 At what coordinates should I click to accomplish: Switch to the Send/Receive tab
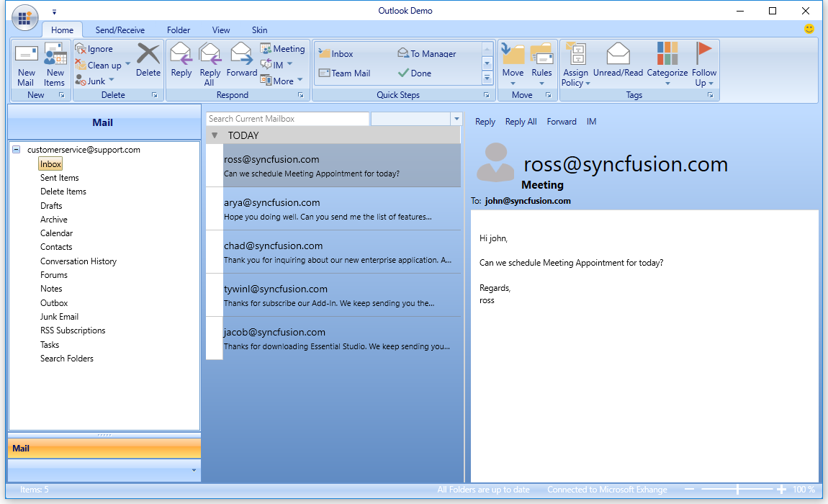[x=120, y=30]
